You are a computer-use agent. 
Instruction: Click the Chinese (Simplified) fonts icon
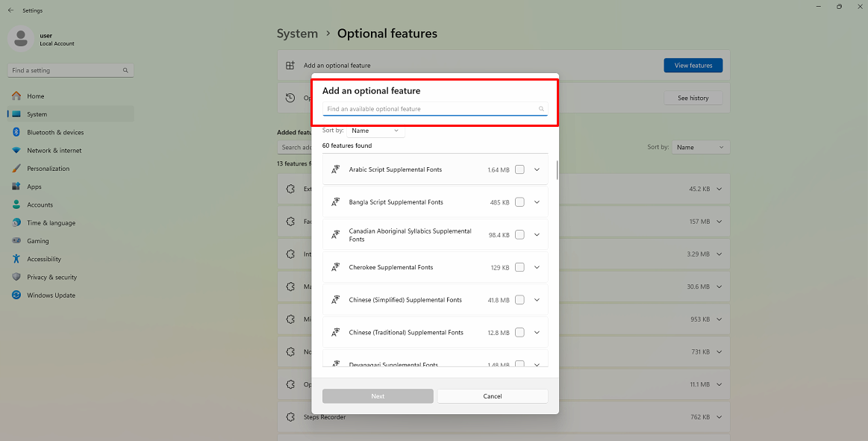[x=335, y=300]
